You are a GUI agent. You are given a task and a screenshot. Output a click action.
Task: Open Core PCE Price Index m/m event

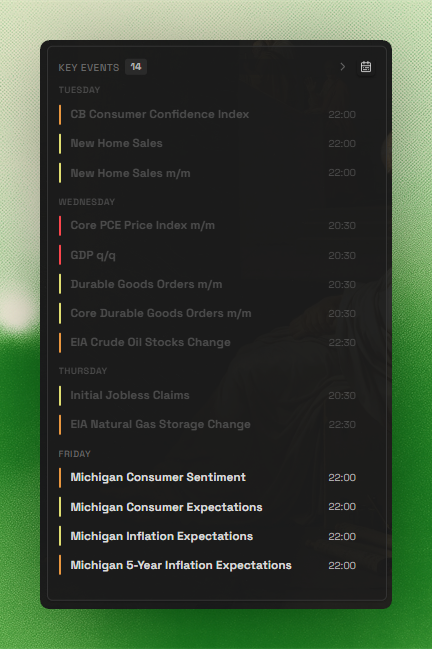click(208, 226)
